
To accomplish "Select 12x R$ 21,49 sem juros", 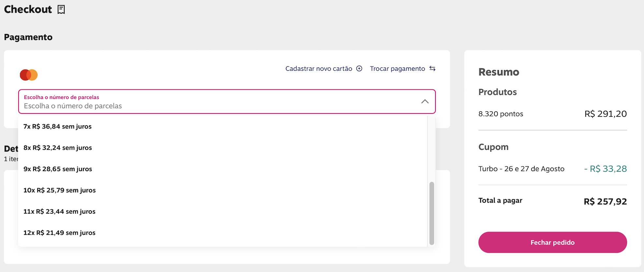I will (59, 233).
